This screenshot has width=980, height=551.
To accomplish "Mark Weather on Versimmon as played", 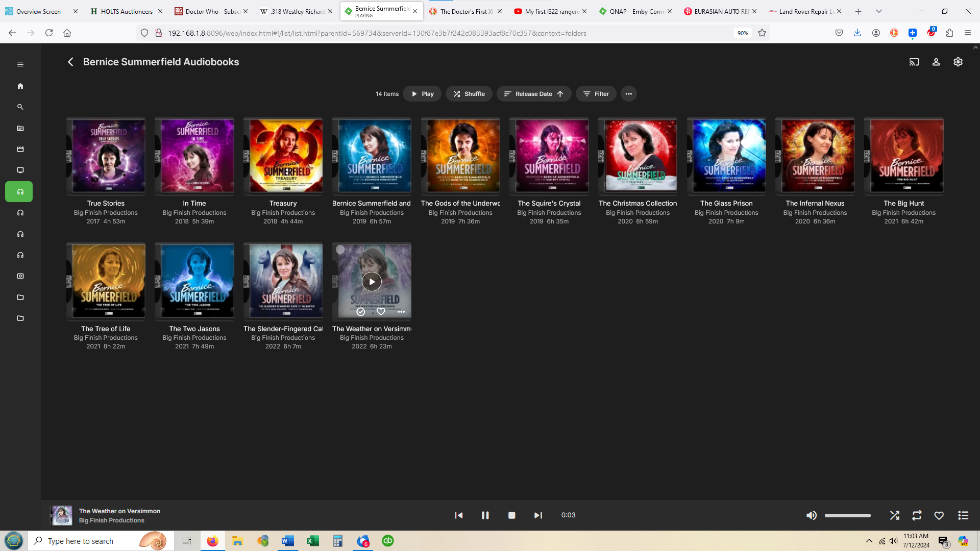I will pyautogui.click(x=361, y=312).
